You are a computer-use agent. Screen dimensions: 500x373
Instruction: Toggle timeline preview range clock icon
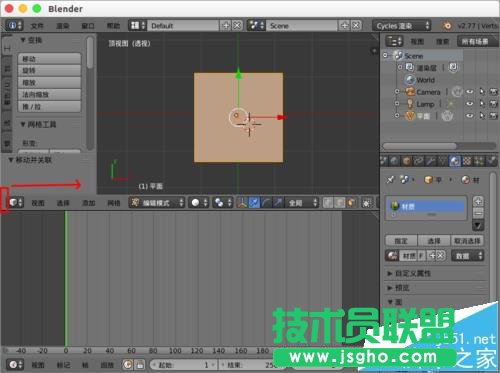pyautogui.click(x=127, y=365)
